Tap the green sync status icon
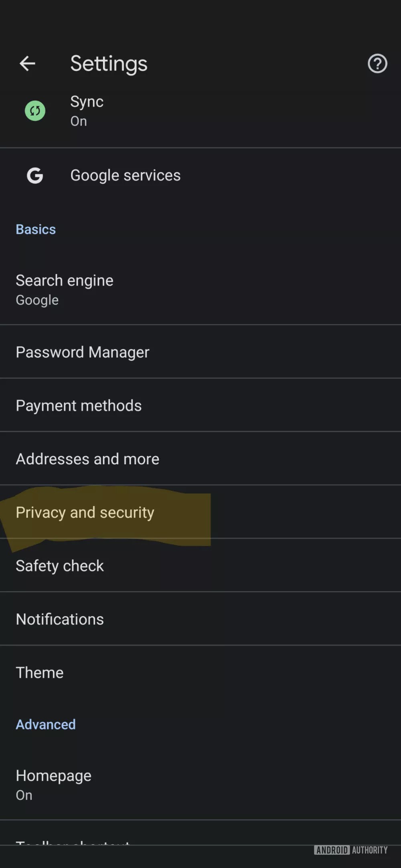The width and height of the screenshot is (401, 868). [35, 111]
